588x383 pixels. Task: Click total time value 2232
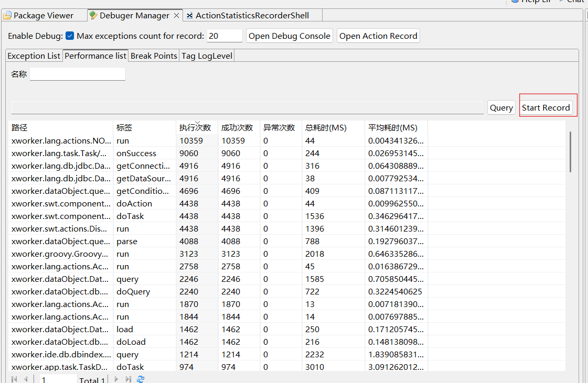[x=315, y=355]
